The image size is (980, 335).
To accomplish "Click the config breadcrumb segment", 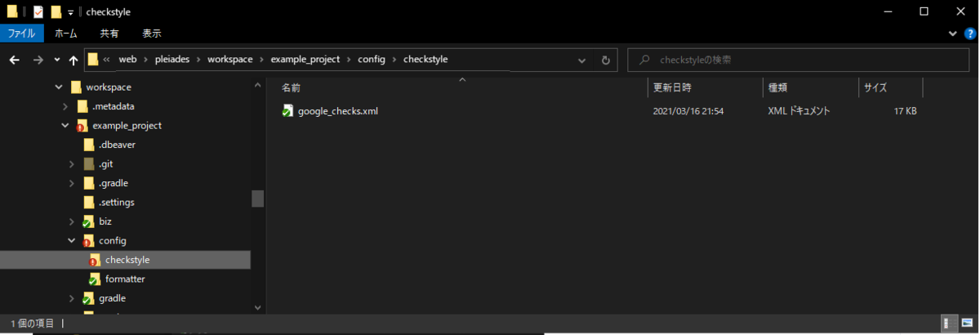I will point(372,60).
